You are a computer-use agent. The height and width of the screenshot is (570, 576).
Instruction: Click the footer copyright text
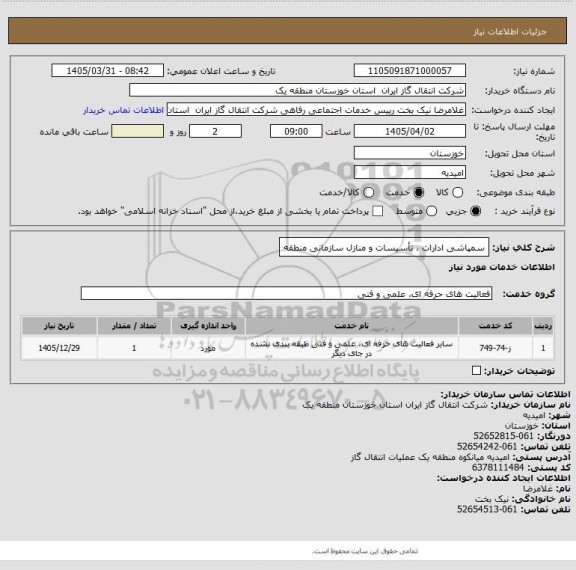(364, 551)
